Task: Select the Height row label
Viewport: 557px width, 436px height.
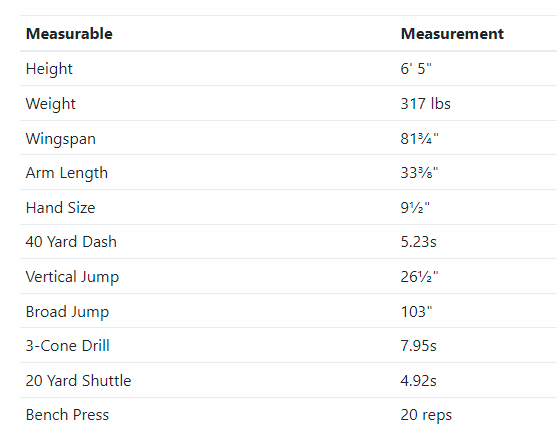Action: point(49,69)
